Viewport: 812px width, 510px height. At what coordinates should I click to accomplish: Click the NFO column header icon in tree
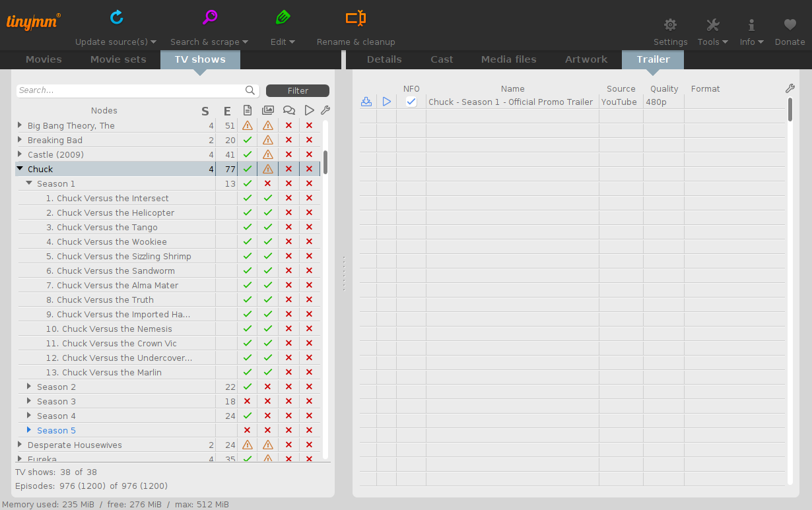click(248, 110)
